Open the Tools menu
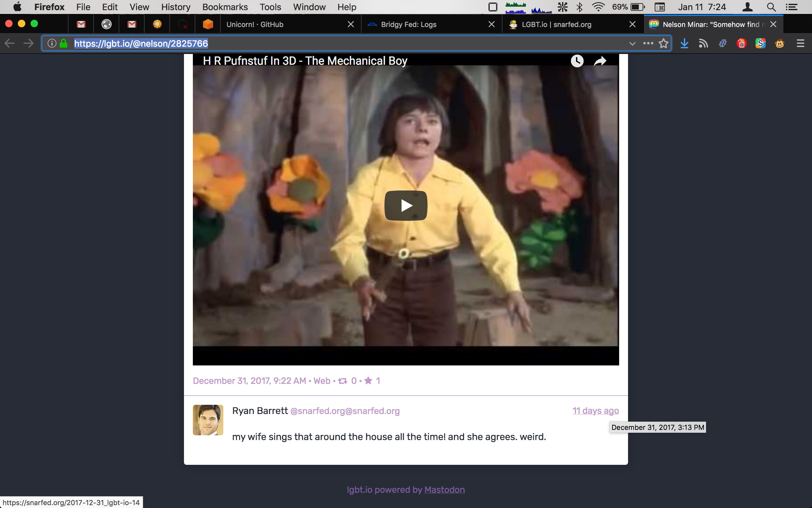812x508 pixels. click(271, 7)
